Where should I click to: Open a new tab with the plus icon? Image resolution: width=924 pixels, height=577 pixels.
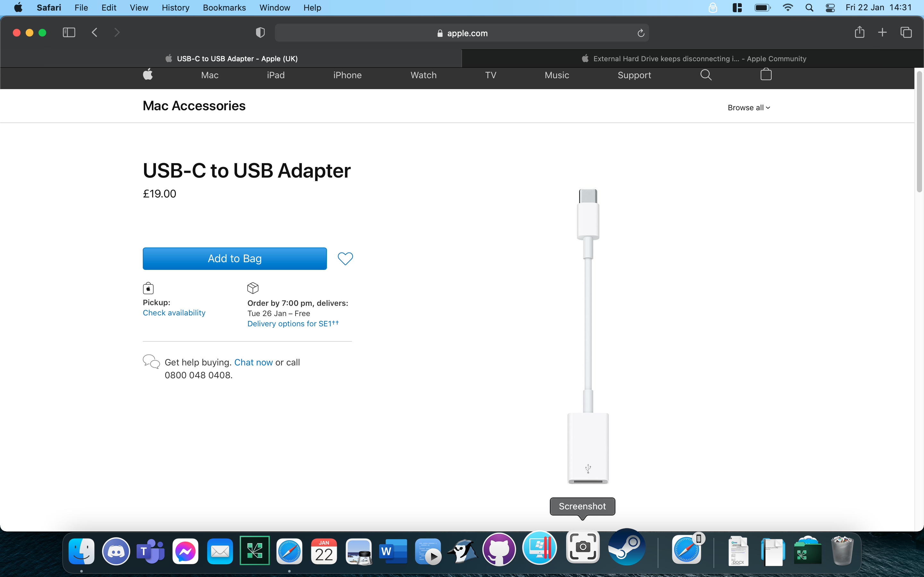882,32
